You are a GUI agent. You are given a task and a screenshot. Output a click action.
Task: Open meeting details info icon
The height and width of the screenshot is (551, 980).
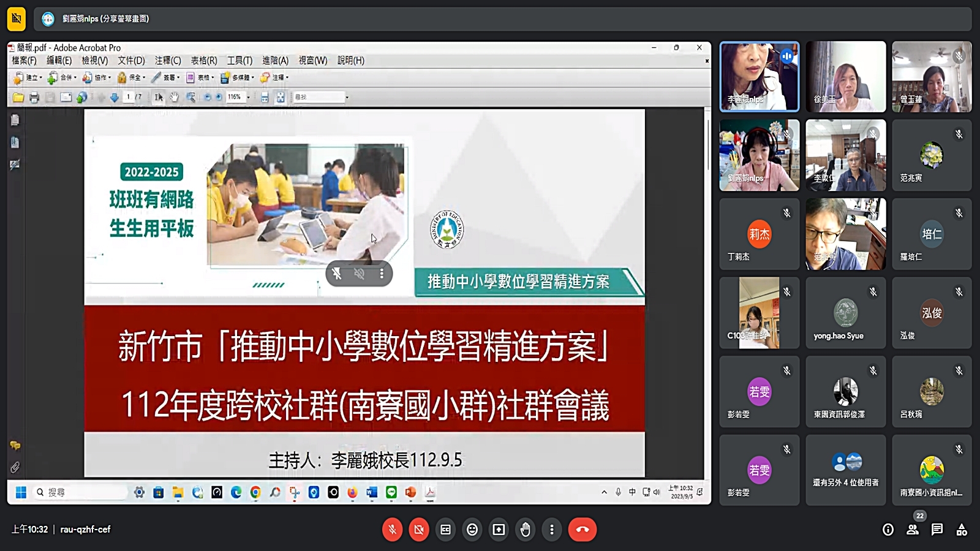888,530
